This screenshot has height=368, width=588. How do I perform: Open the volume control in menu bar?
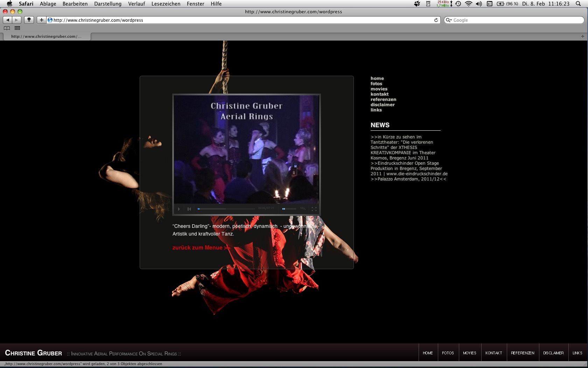click(x=479, y=4)
